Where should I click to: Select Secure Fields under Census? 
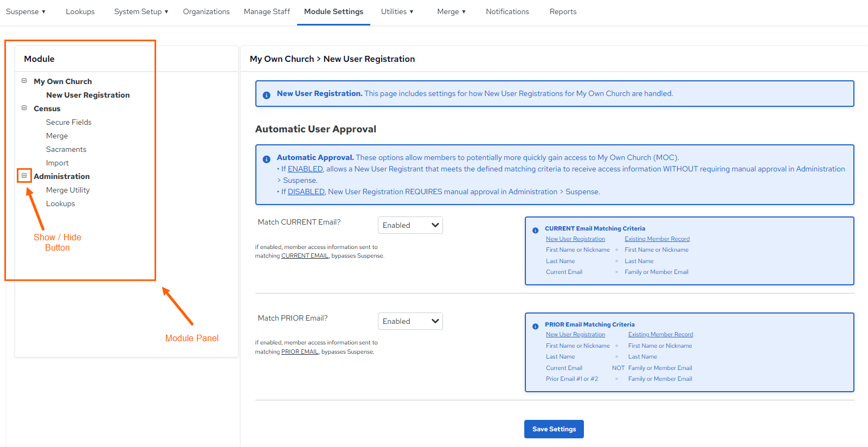click(x=69, y=122)
